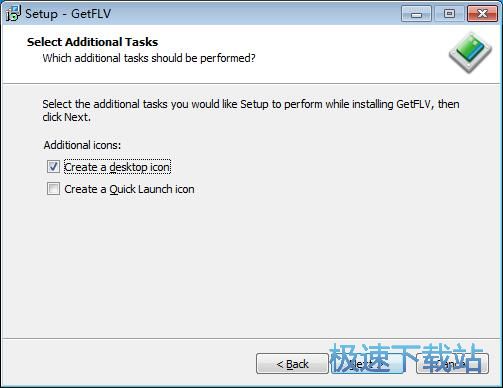Click the green installer box graphic

tap(470, 53)
